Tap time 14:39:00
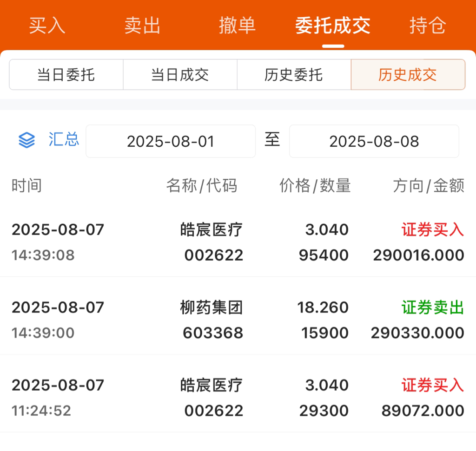 pos(43,333)
